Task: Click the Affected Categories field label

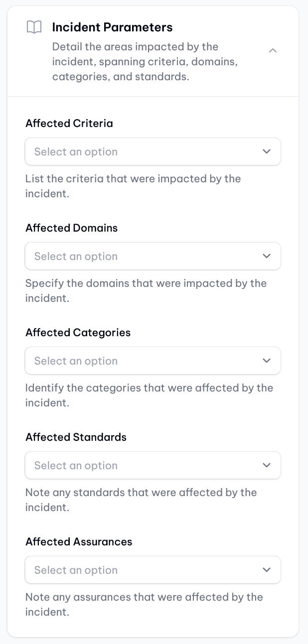Action: tap(78, 333)
